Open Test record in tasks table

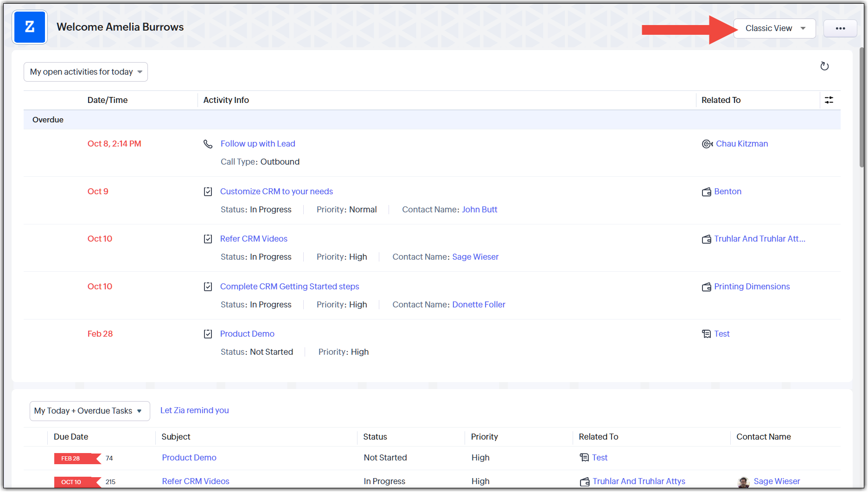(600, 458)
